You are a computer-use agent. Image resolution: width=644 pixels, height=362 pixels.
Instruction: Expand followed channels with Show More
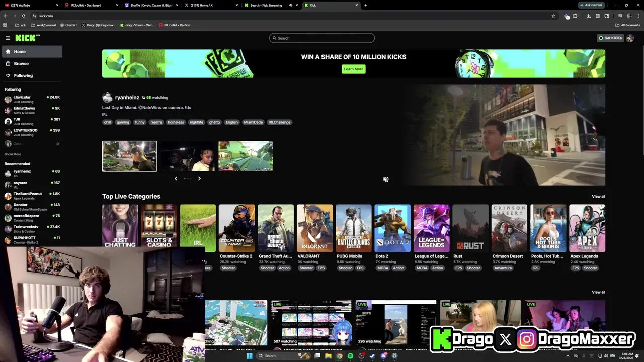tap(13, 154)
